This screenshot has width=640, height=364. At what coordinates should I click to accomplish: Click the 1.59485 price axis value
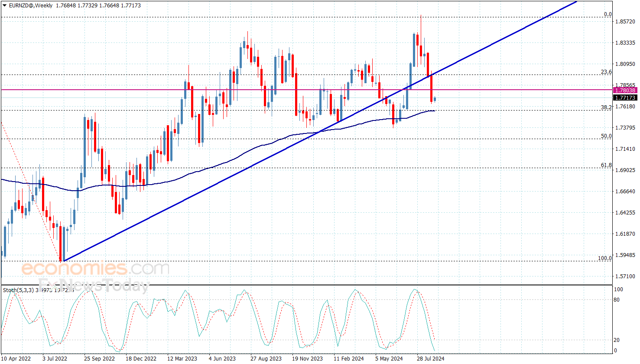click(625, 255)
